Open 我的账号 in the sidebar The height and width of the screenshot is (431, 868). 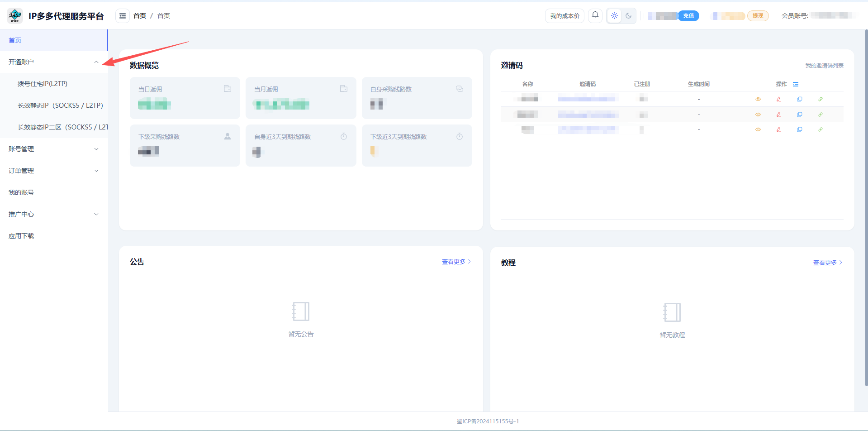point(54,192)
